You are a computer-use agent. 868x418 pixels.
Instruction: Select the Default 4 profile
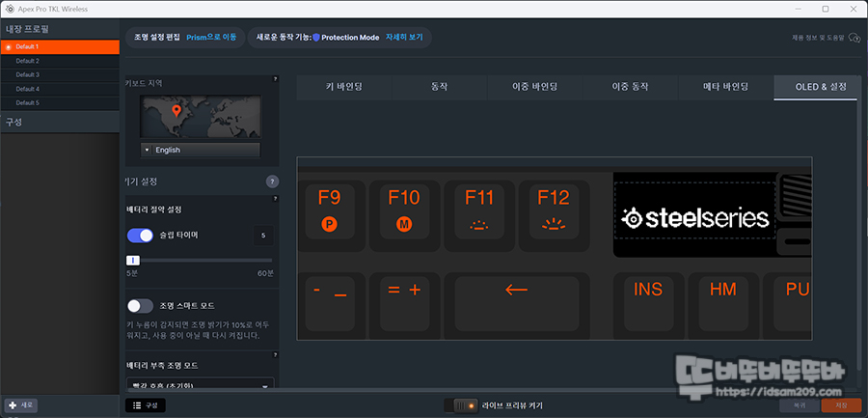pyautogui.click(x=60, y=89)
